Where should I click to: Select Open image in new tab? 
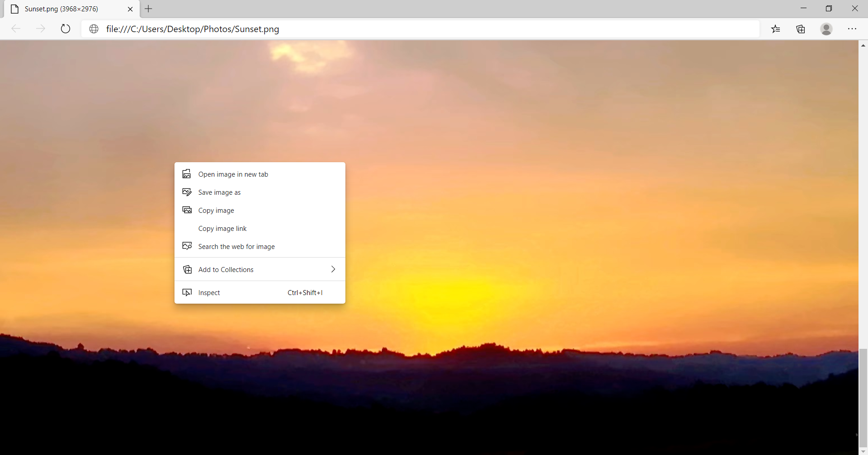(x=233, y=174)
